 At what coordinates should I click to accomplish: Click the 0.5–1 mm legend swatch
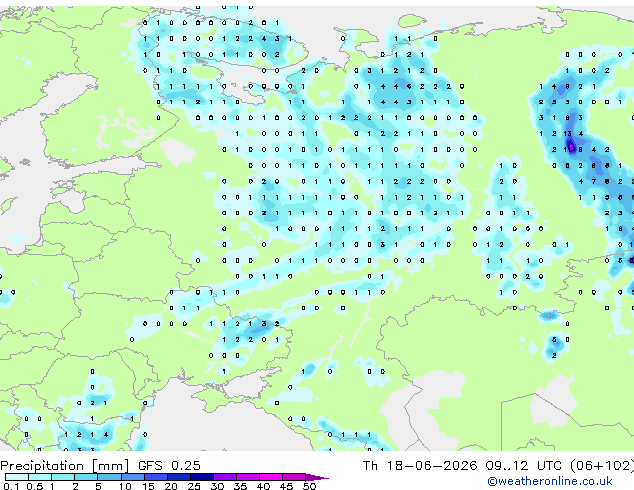40,477
